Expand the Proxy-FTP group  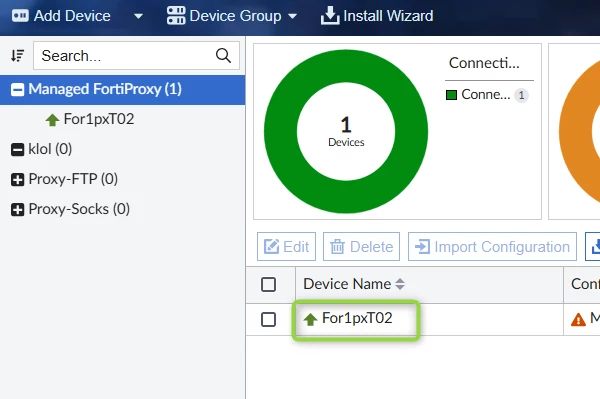click(x=17, y=179)
